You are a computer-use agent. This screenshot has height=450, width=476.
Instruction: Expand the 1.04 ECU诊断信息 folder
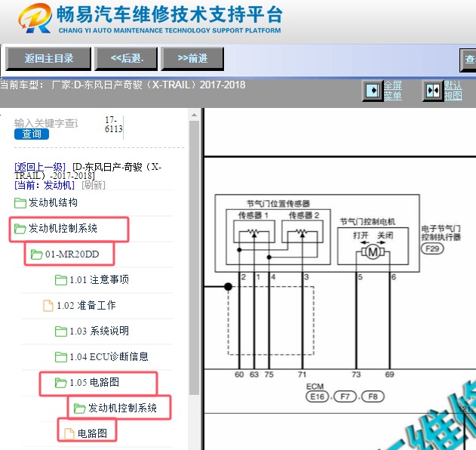109,356
